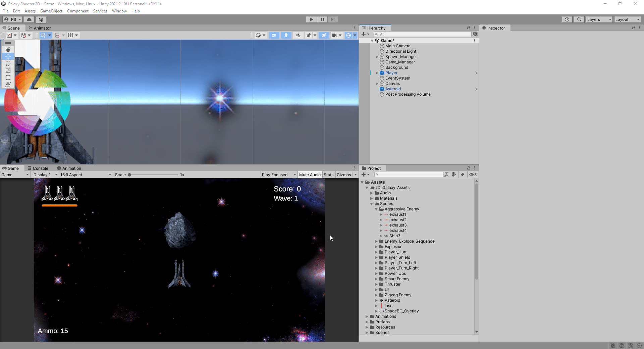Select the Transform tool in Scene

[x=8, y=85]
